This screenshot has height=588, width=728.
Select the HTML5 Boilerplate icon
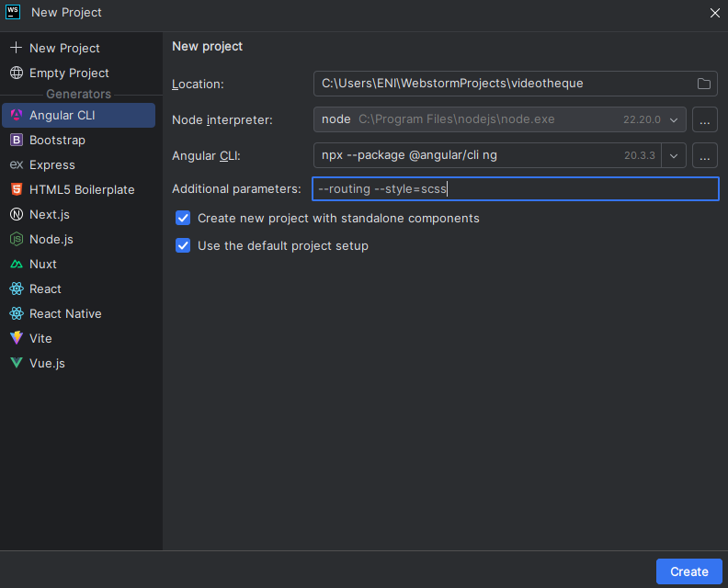pyautogui.click(x=16, y=190)
